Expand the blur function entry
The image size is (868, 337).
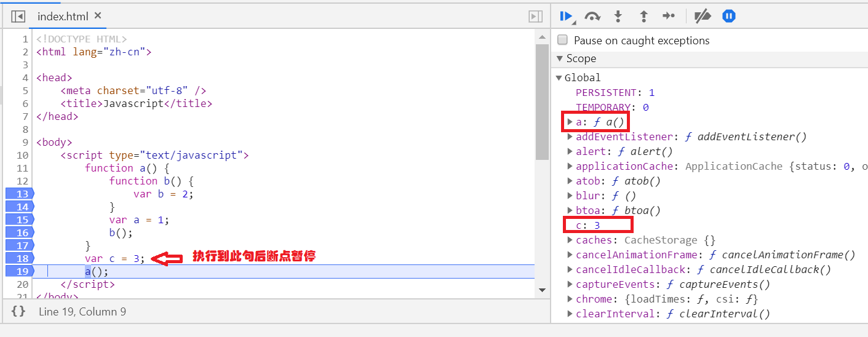tap(570, 196)
